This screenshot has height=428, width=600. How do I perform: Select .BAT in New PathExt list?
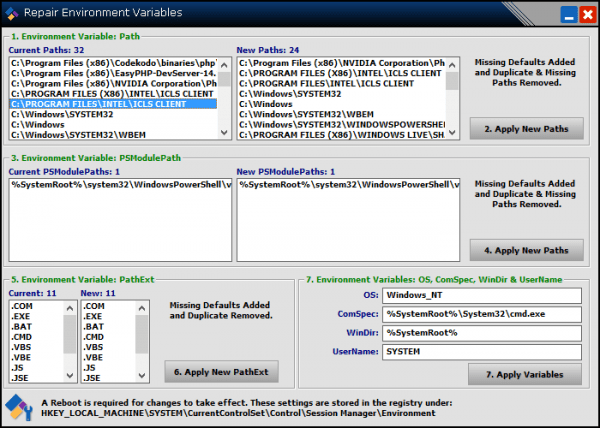click(109, 327)
